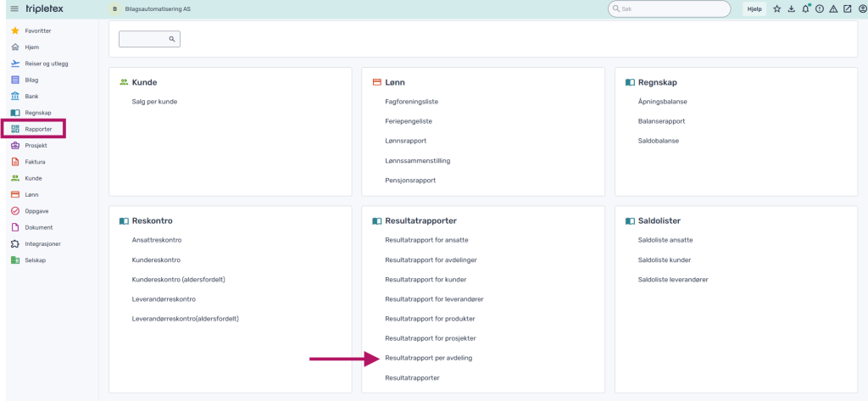
Task: Open Selskap in the sidebar
Action: (x=36, y=260)
